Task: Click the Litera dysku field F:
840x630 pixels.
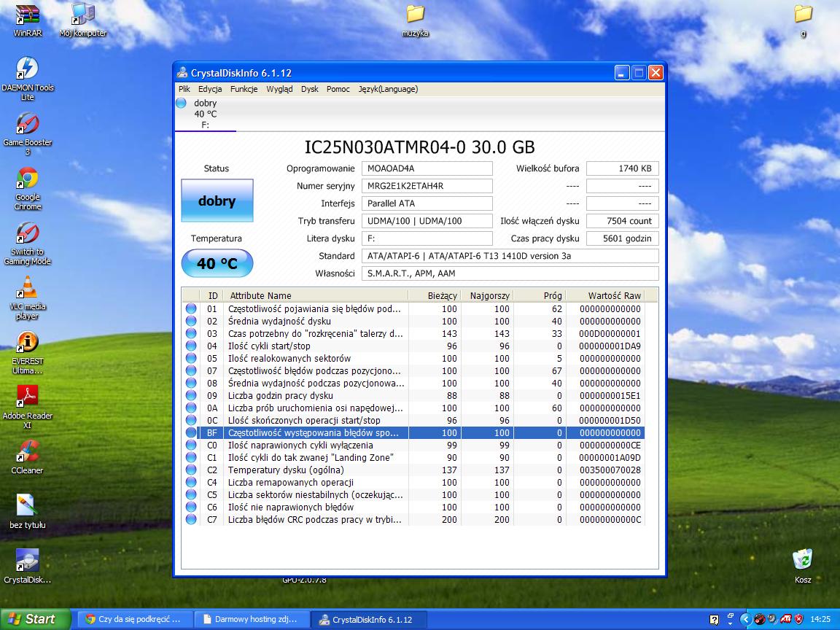Action: [x=427, y=238]
